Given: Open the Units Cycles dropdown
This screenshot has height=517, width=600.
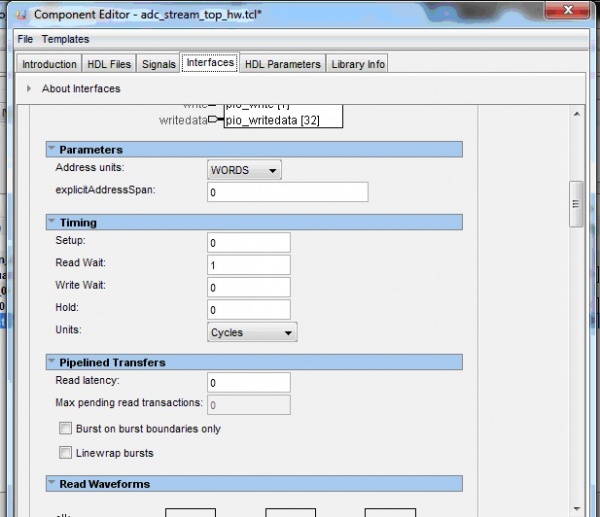Looking at the screenshot, I should coord(252,332).
